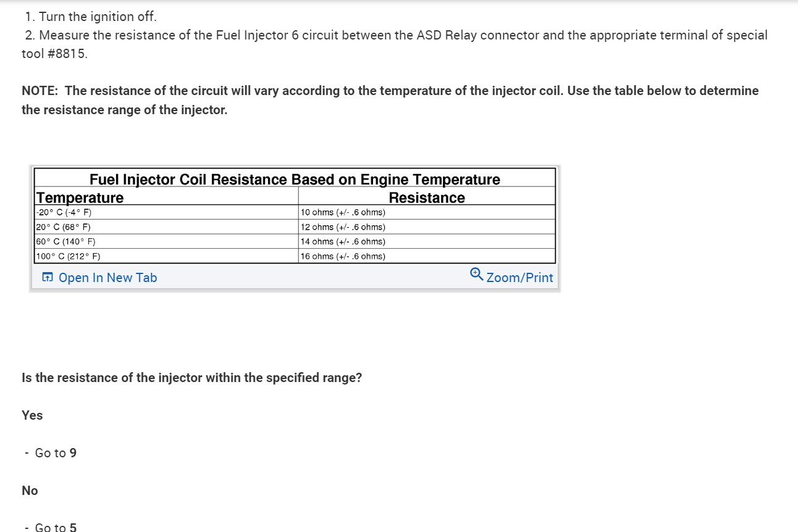The width and height of the screenshot is (798, 532).
Task: Select the 10 ohms resistance cell
Action: (x=343, y=212)
